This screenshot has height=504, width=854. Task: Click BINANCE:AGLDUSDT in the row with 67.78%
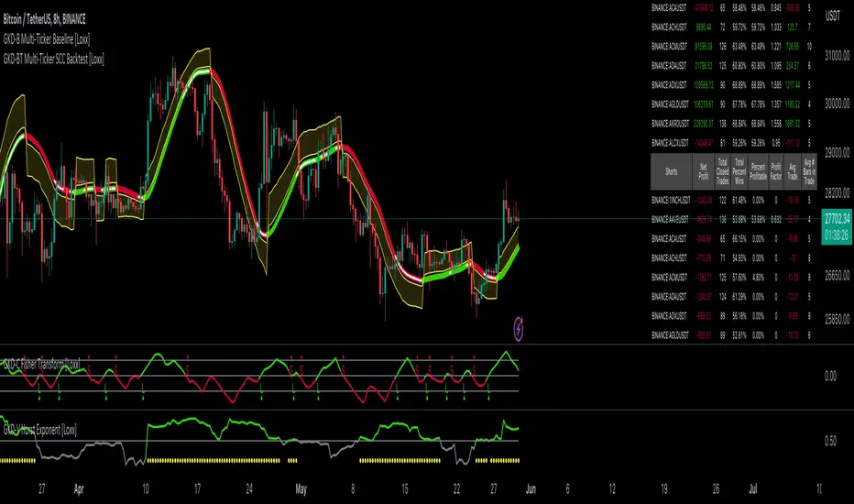point(671,104)
